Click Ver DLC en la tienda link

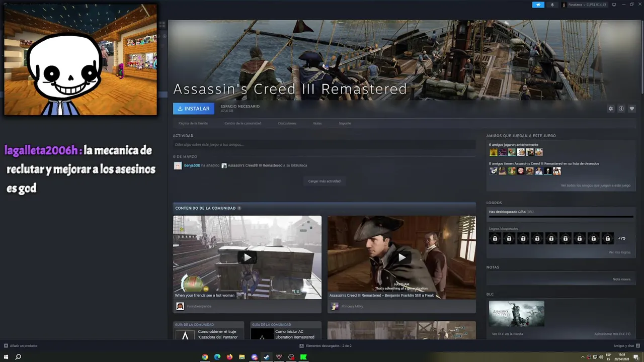point(507,334)
